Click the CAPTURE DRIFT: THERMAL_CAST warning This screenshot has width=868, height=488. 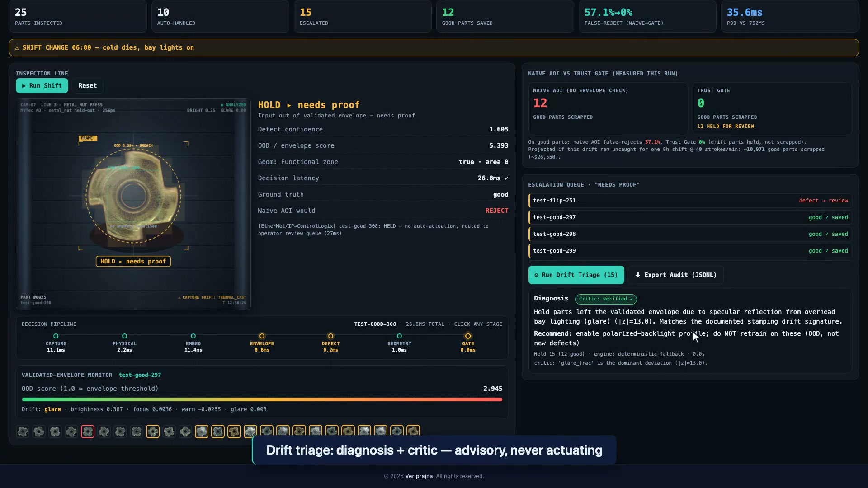coord(212,298)
